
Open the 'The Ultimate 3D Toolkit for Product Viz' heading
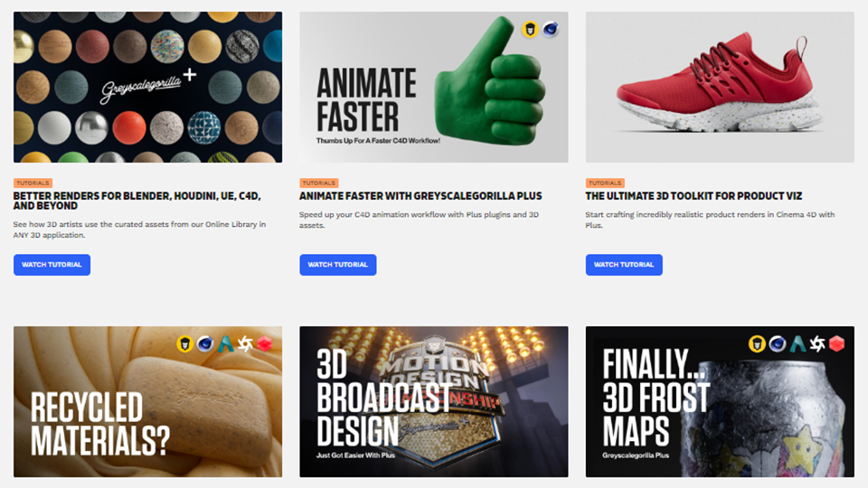point(693,196)
